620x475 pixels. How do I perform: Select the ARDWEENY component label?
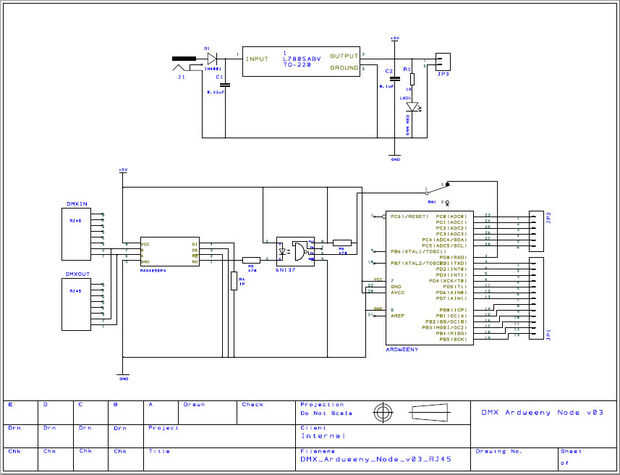tap(401, 350)
